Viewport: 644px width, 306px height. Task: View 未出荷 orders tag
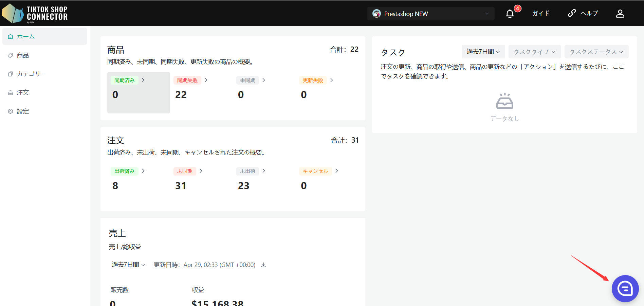(247, 171)
